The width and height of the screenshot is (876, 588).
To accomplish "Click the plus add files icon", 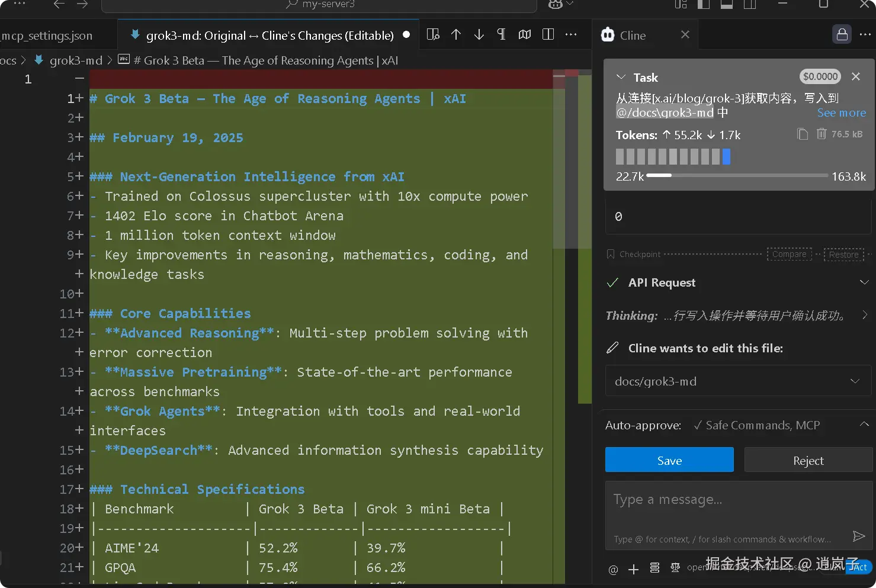I will (633, 570).
